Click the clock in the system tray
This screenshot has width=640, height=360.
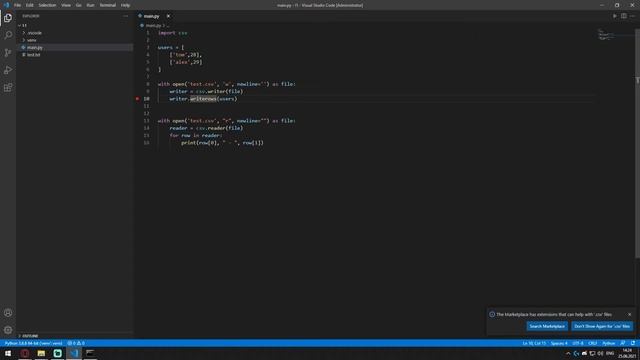(627, 353)
